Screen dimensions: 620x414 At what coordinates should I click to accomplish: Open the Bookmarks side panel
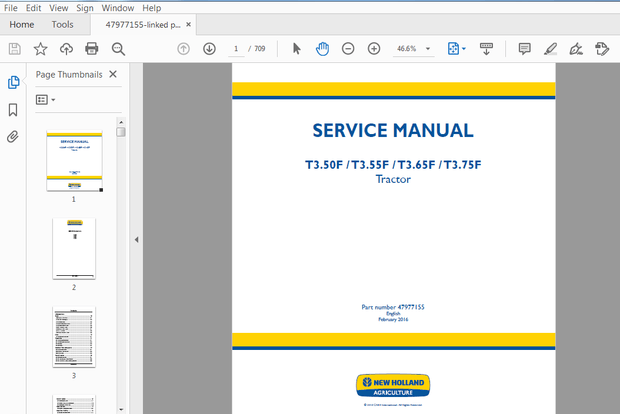13,110
